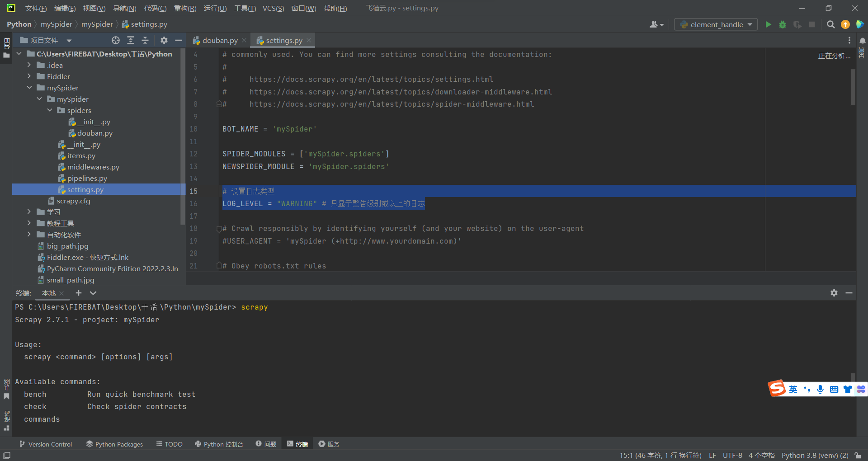
Task: Open editor tabs more options icon
Action: click(x=849, y=40)
